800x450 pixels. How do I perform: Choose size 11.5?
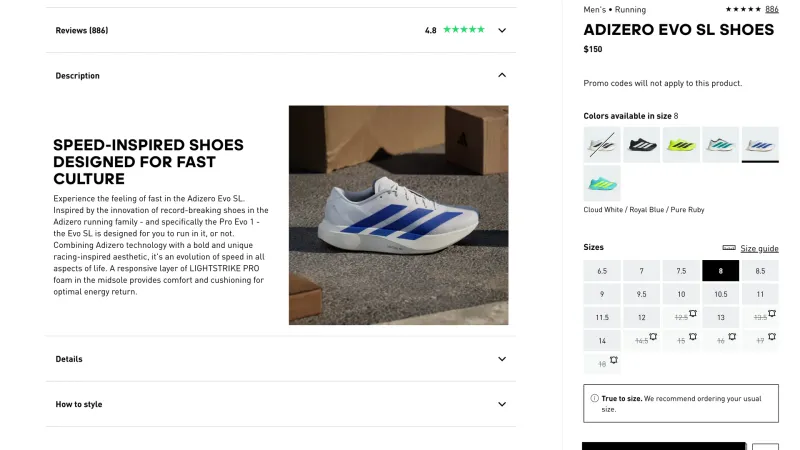(x=602, y=317)
